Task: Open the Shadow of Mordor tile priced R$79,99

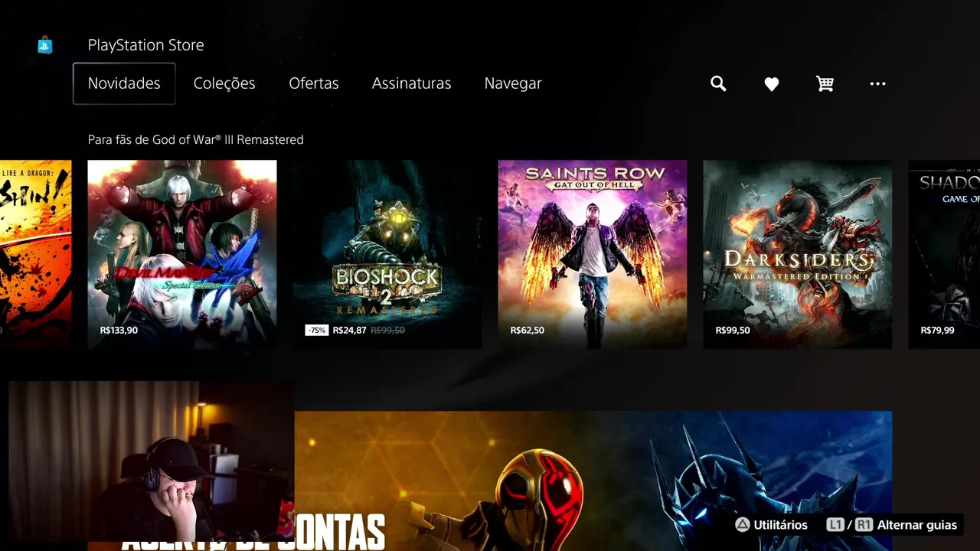Action: point(944,254)
